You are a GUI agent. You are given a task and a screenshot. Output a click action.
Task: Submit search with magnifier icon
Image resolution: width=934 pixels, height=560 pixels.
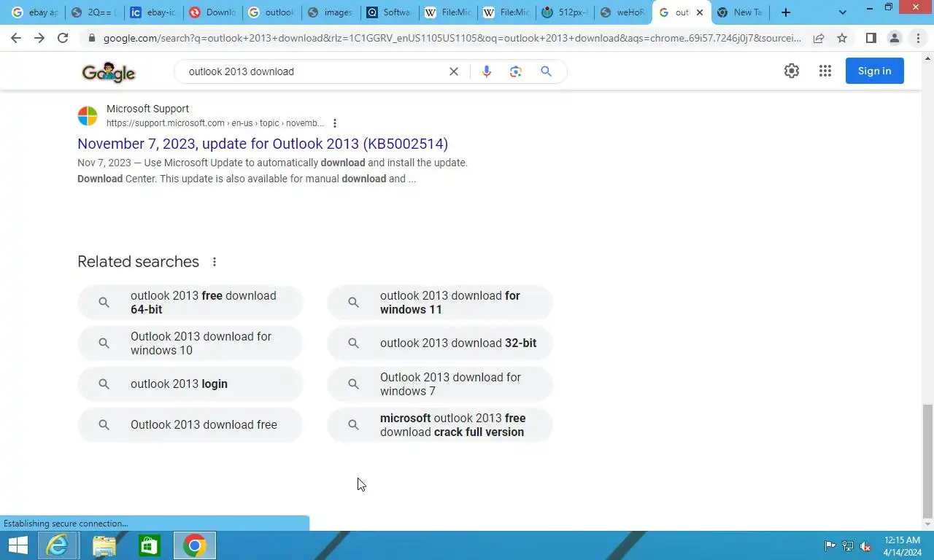coord(546,71)
